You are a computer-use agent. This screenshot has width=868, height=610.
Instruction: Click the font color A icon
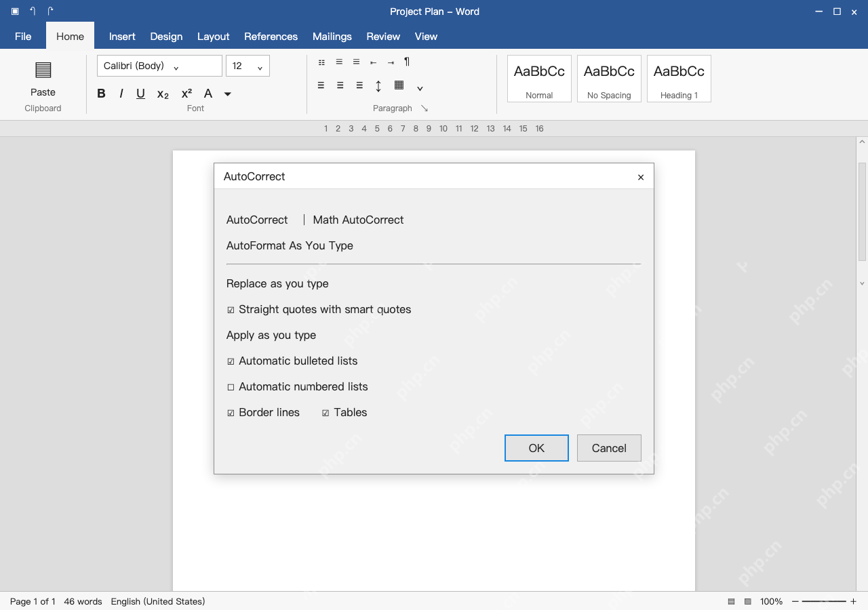tap(208, 94)
